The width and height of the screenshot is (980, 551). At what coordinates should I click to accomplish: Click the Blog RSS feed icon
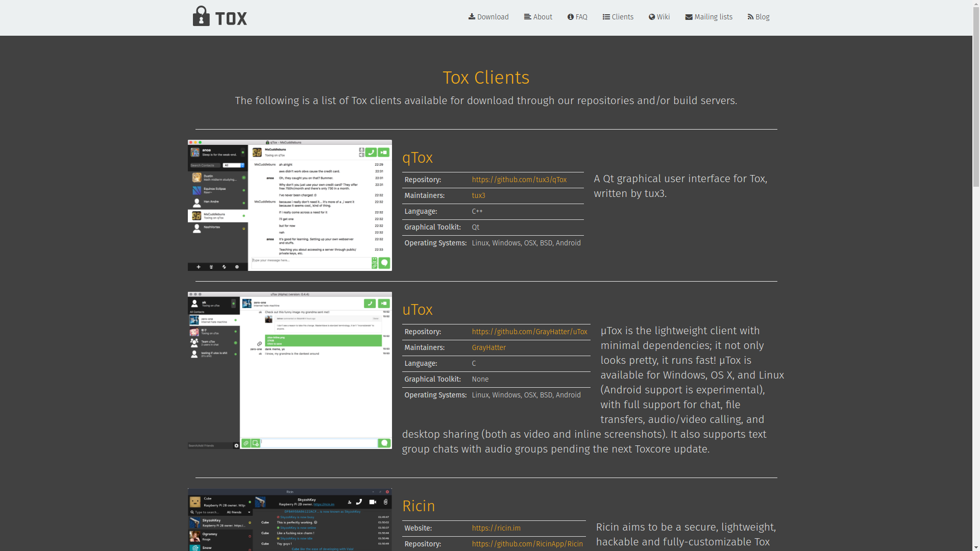click(750, 17)
